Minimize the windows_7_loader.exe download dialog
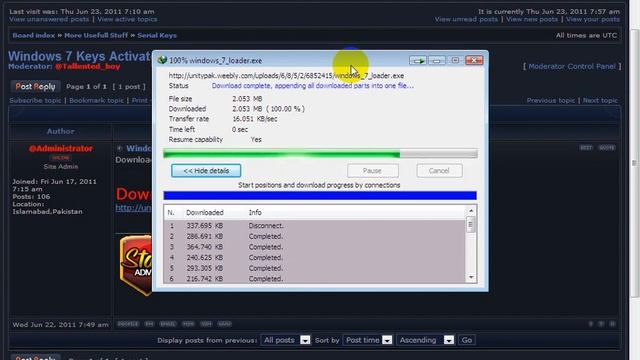Screen dimensions: 640x360 [436, 60]
